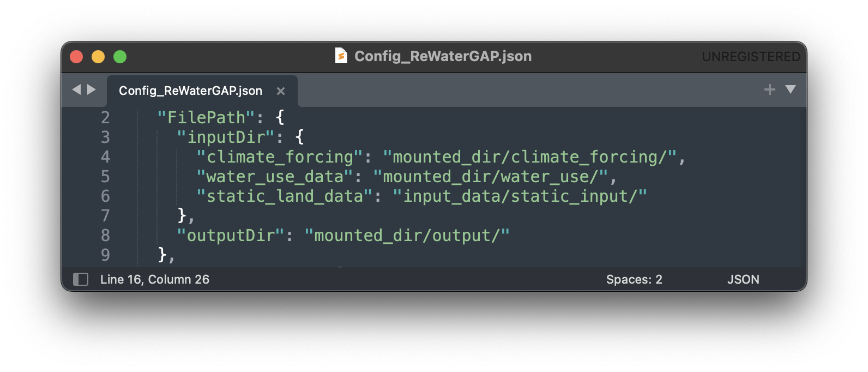Click the UNREGISTERED label in title bar
This screenshot has height=372, width=868.
click(751, 57)
